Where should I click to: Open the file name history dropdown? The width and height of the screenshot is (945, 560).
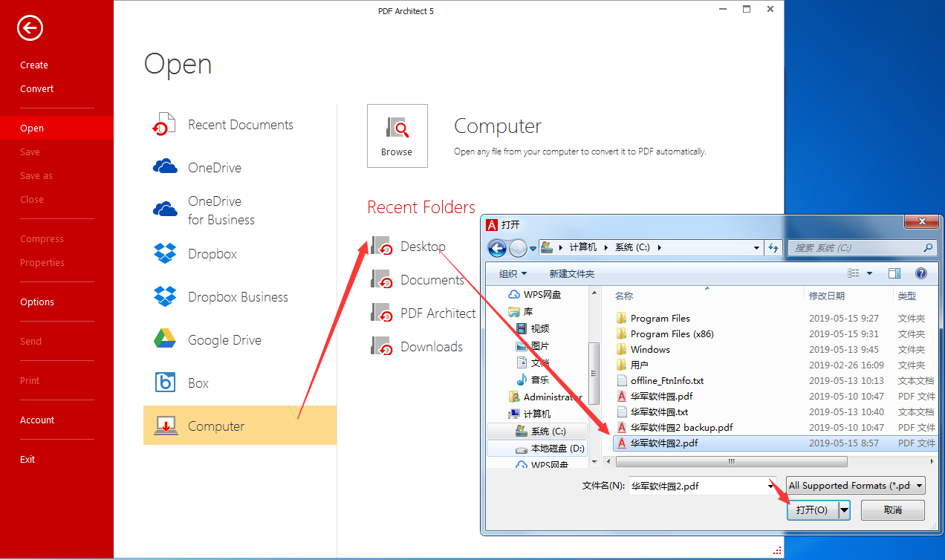click(x=771, y=486)
